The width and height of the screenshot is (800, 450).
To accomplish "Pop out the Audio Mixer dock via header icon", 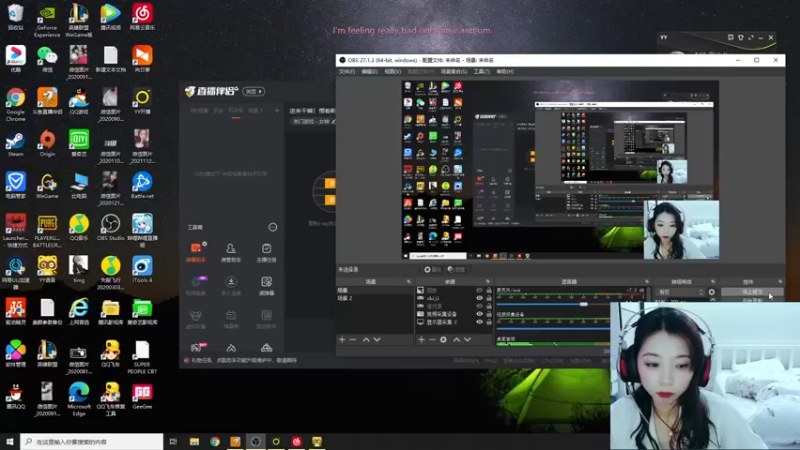I will [647, 282].
